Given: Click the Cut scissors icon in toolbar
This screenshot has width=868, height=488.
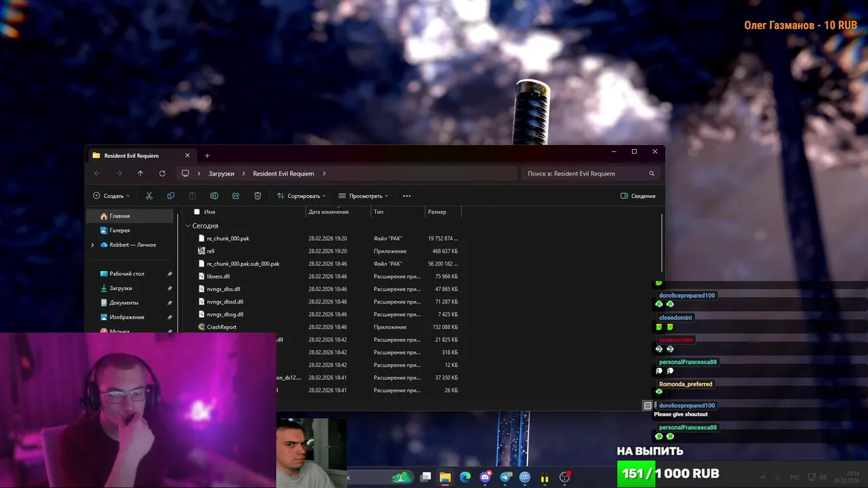Looking at the screenshot, I should [x=149, y=196].
